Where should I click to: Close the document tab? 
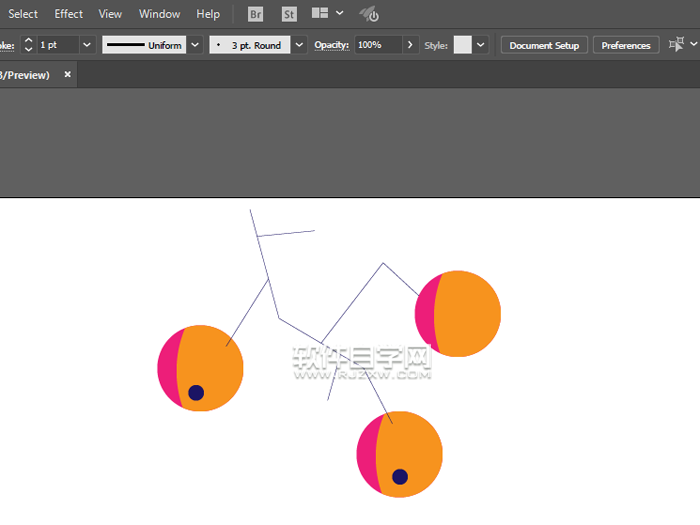(x=68, y=75)
